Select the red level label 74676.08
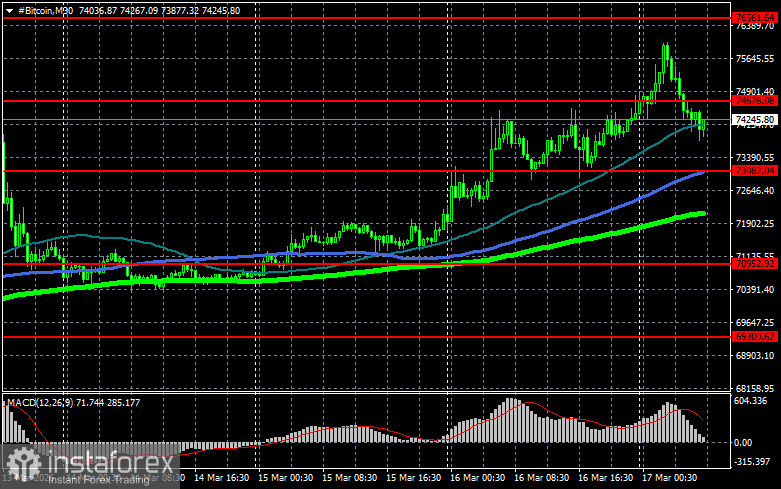This screenshot has width=781, height=489. pyautogui.click(x=755, y=101)
